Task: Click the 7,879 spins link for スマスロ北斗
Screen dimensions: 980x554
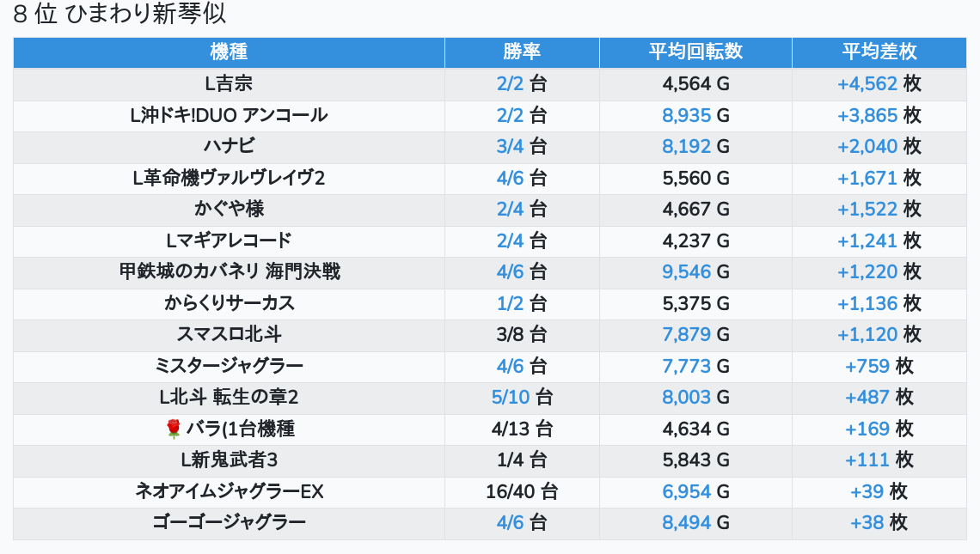Action: point(686,334)
